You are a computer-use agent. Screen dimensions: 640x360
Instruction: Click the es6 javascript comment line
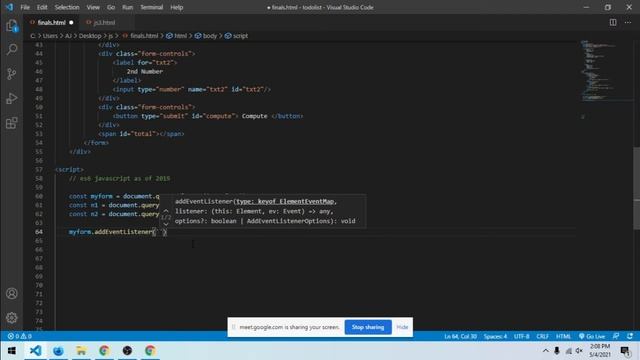click(x=119, y=178)
